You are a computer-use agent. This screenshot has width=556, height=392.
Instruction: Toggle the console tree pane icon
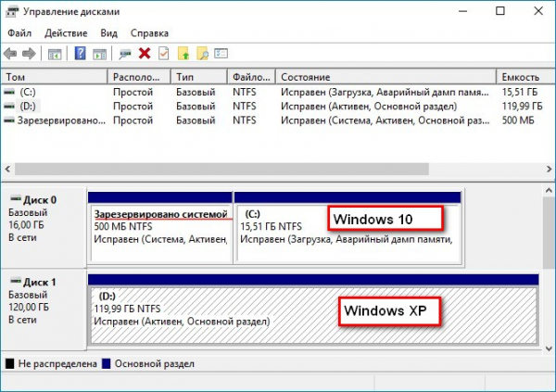coord(55,55)
